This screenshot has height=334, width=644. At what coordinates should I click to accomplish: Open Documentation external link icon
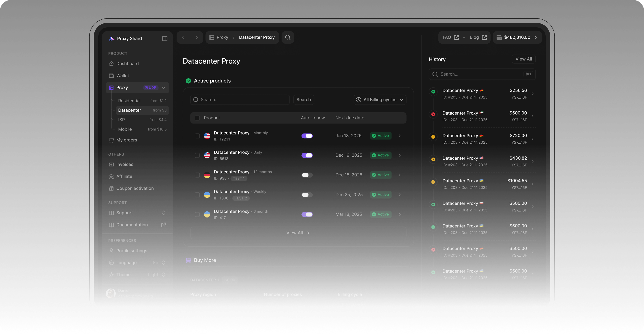163,225
